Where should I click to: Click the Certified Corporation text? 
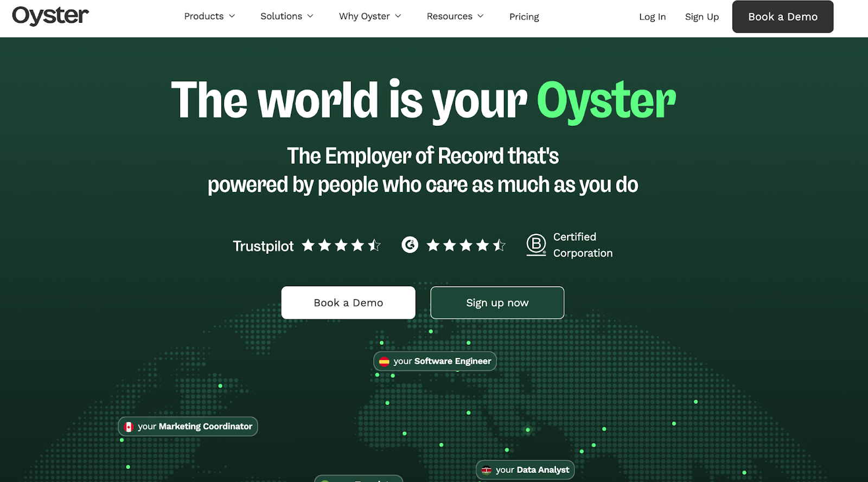pos(583,245)
